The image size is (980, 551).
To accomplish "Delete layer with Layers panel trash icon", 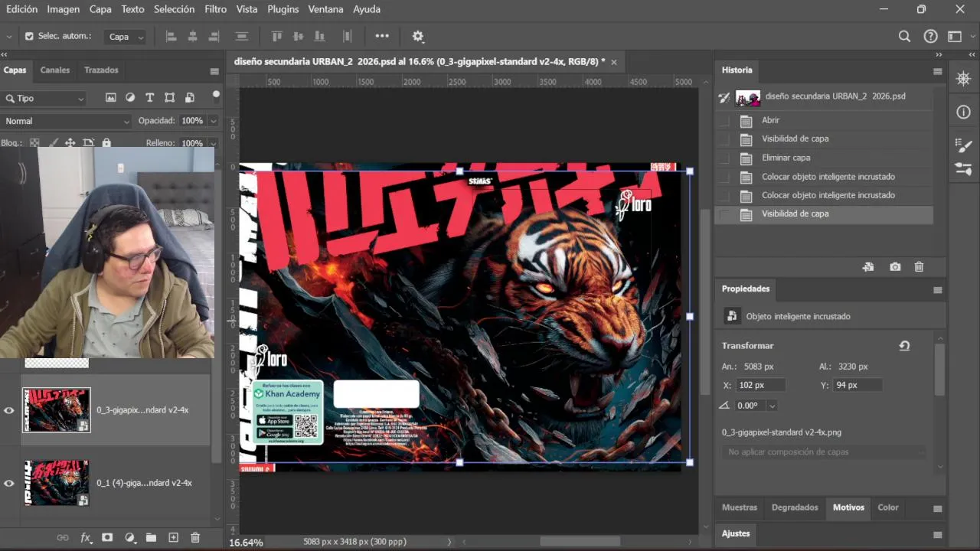I will pos(195,538).
